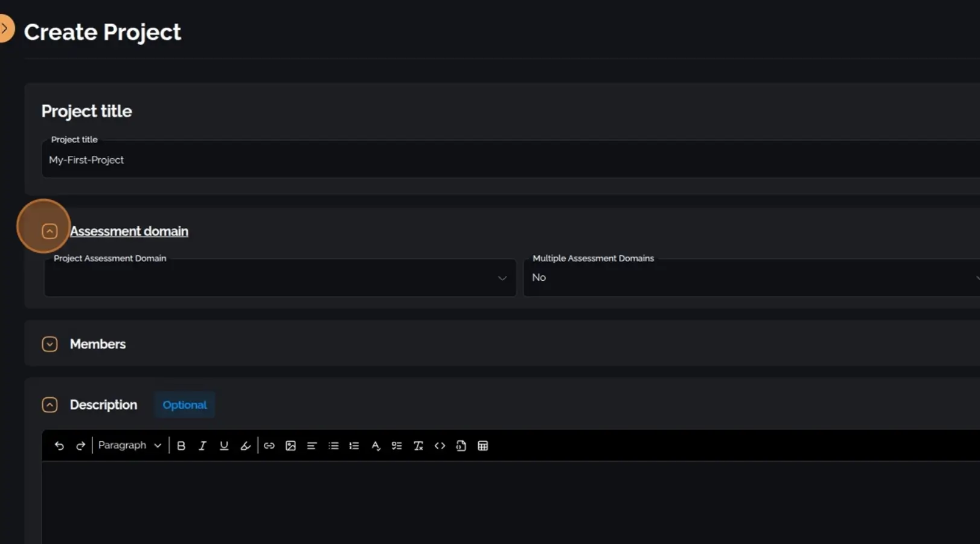
Task: Open the font color tool
Action: (376, 446)
